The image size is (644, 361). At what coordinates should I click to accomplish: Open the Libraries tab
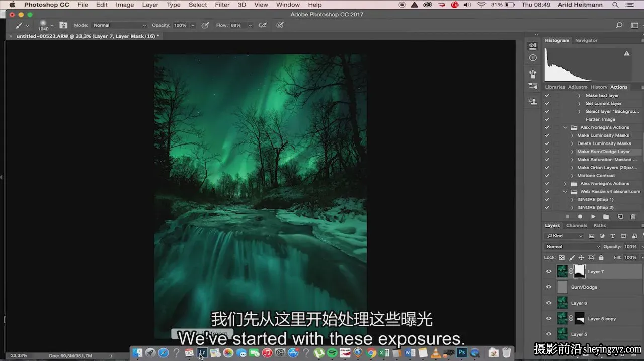[555, 87]
